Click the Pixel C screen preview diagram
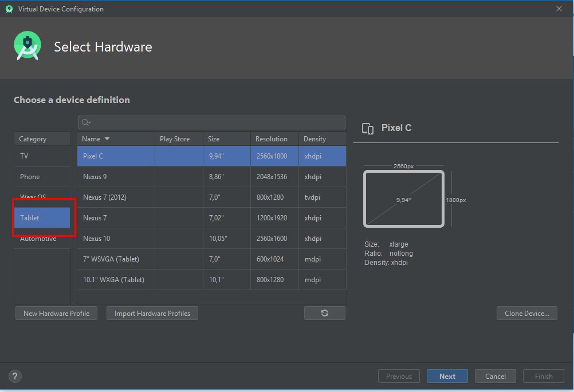Viewport: 574px width, 392px height. tap(404, 199)
